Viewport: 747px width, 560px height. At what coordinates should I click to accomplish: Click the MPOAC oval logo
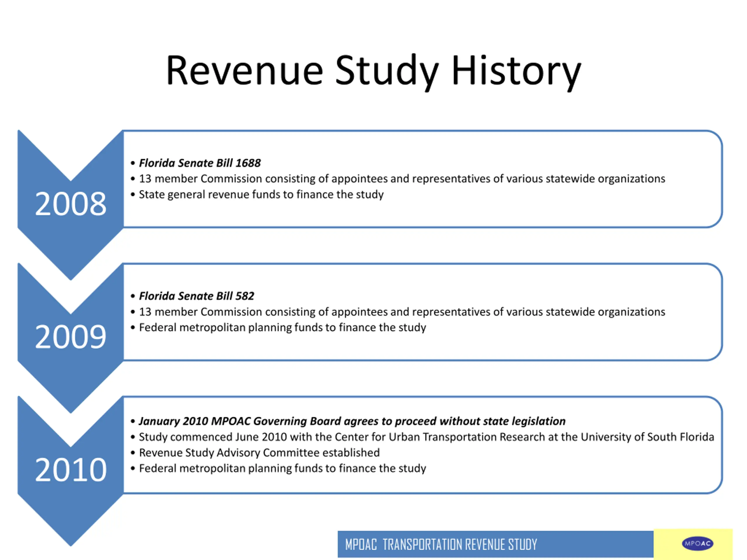697,543
